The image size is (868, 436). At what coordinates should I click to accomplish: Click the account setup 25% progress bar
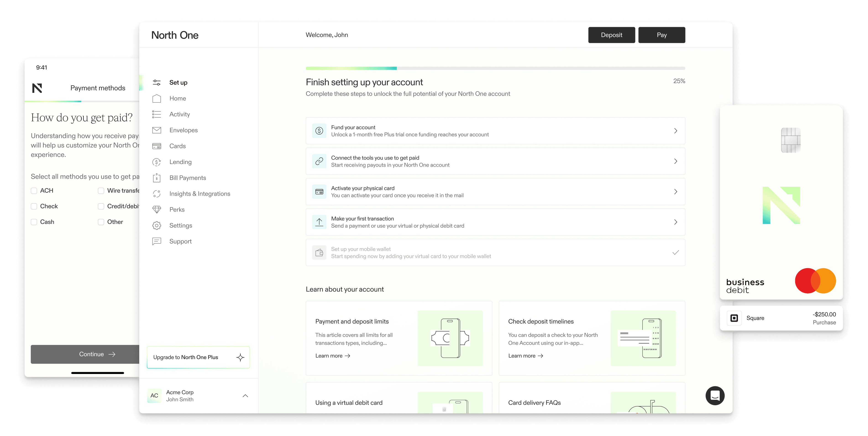495,68
